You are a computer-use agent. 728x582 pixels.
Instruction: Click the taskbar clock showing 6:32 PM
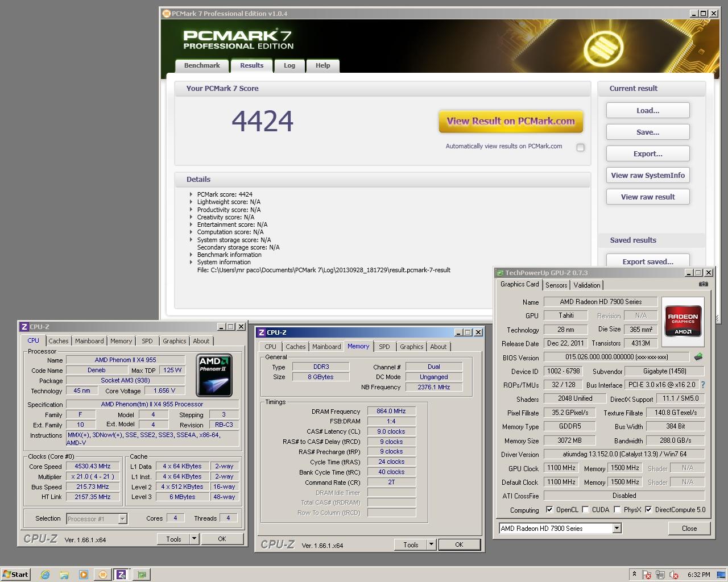click(x=698, y=575)
